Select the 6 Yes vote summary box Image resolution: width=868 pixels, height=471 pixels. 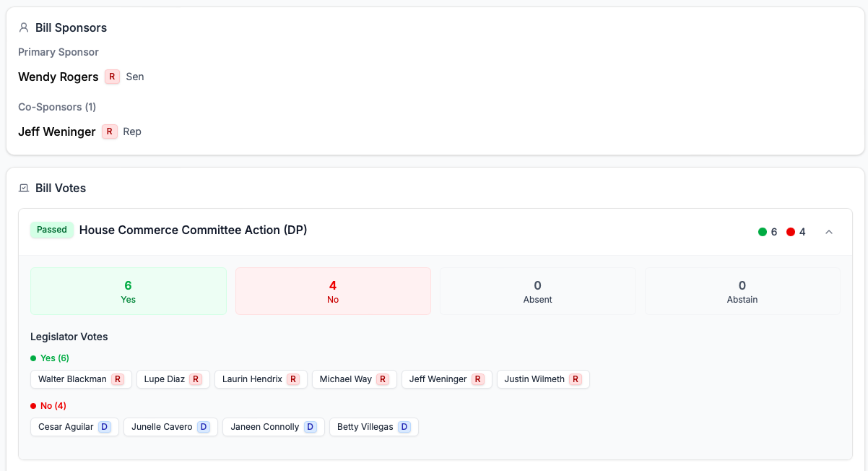[x=129, y=291]
